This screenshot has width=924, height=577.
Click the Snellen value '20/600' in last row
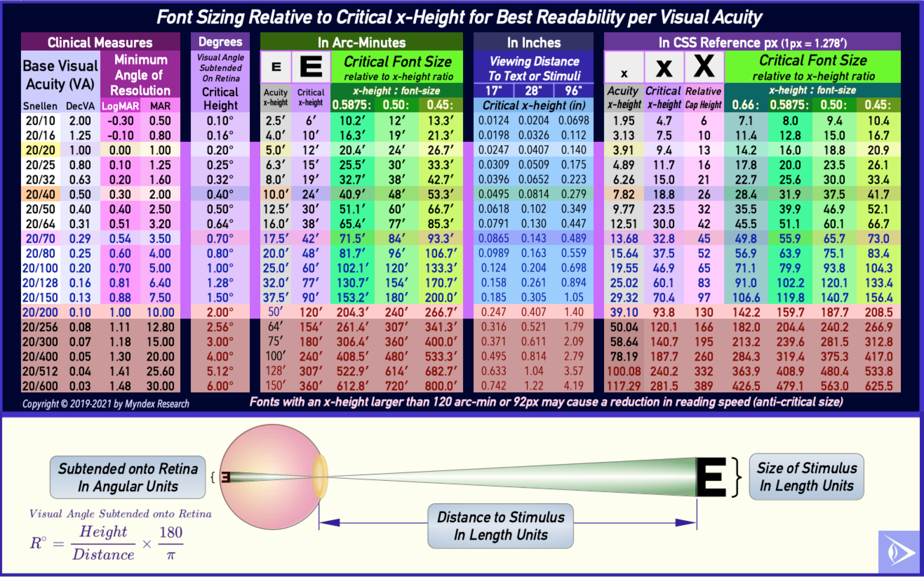(40, 386)
